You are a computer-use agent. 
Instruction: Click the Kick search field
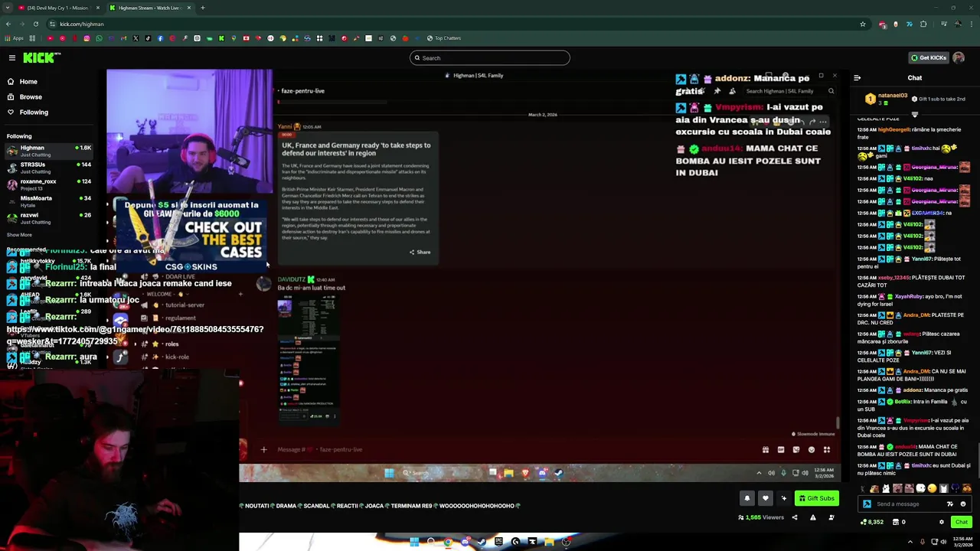pos(490,57)
